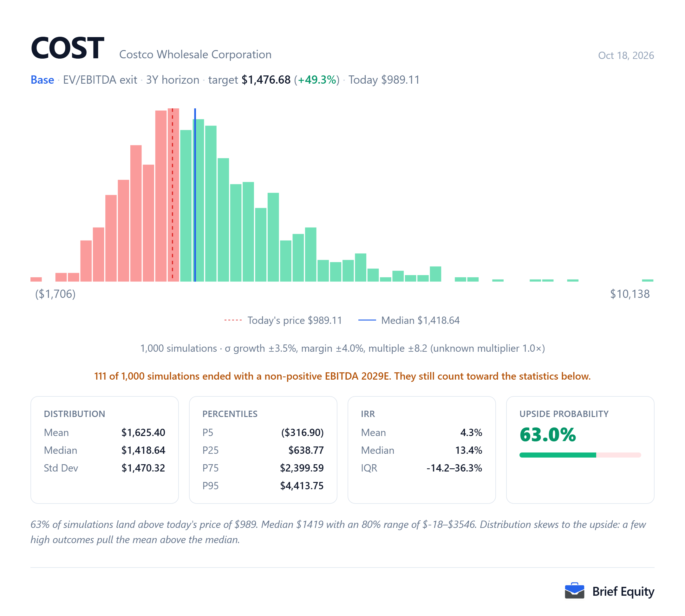The width and height of the screenshot is (685, 616).
Task: Click the PERCENTILES card heading
Action: (x=230, y=414)
